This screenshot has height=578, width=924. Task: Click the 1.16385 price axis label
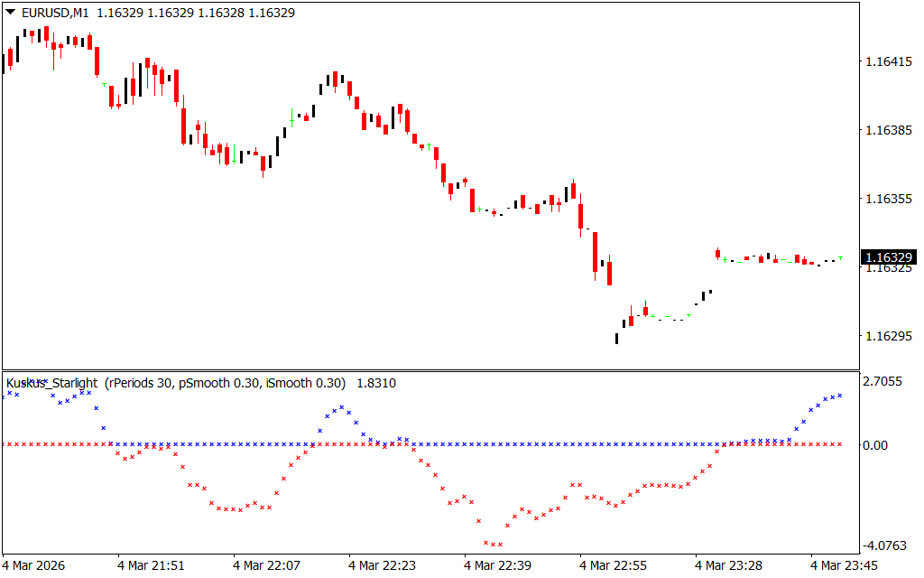(x=888, y=130)
